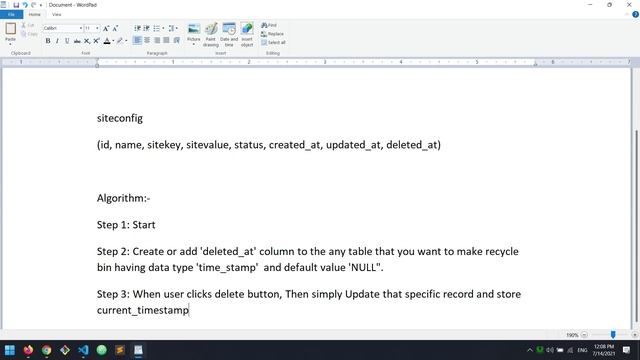
Task: Open the line spacing options
Action: pyautogui.click(x=172, y=28)
